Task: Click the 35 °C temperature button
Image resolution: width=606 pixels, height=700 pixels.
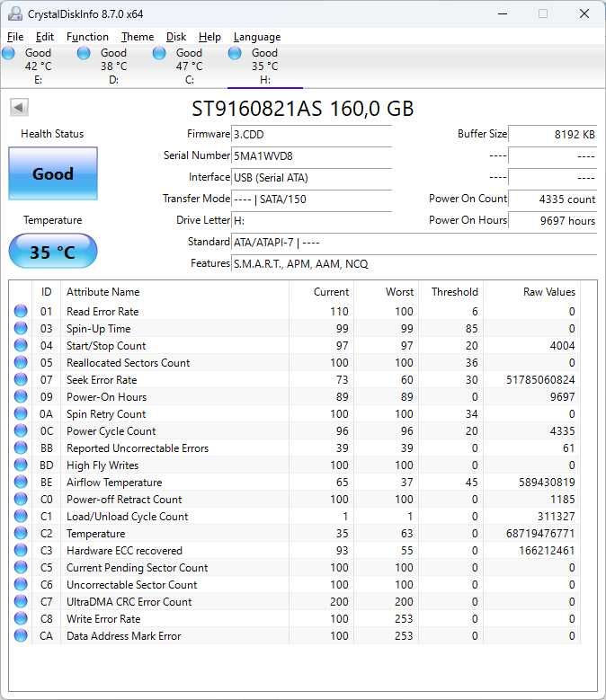Action: click(53, 252)
